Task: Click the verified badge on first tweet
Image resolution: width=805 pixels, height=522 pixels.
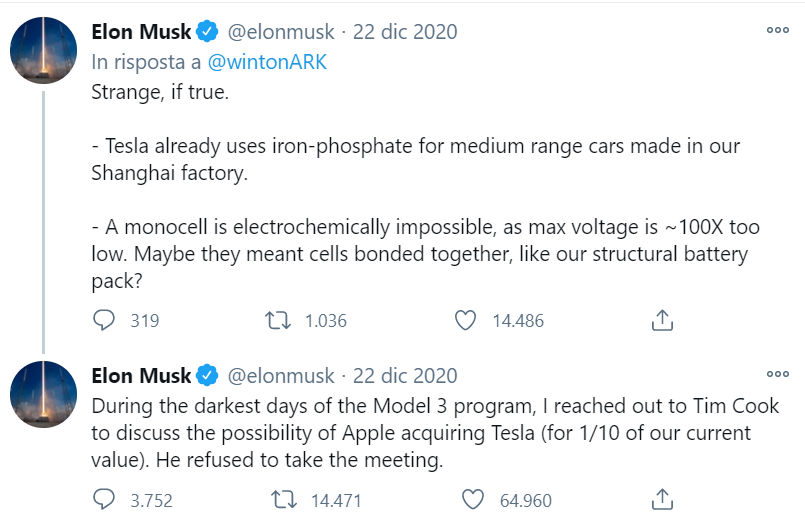Action: point(207,32)
